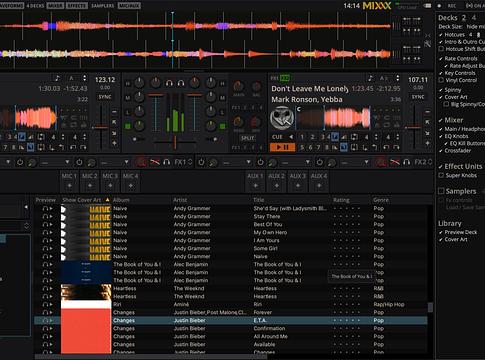Preview the track 'E.T.A.' with its headphone icon
The width and height of the screenshot is (485, 360).
[45, 321]
